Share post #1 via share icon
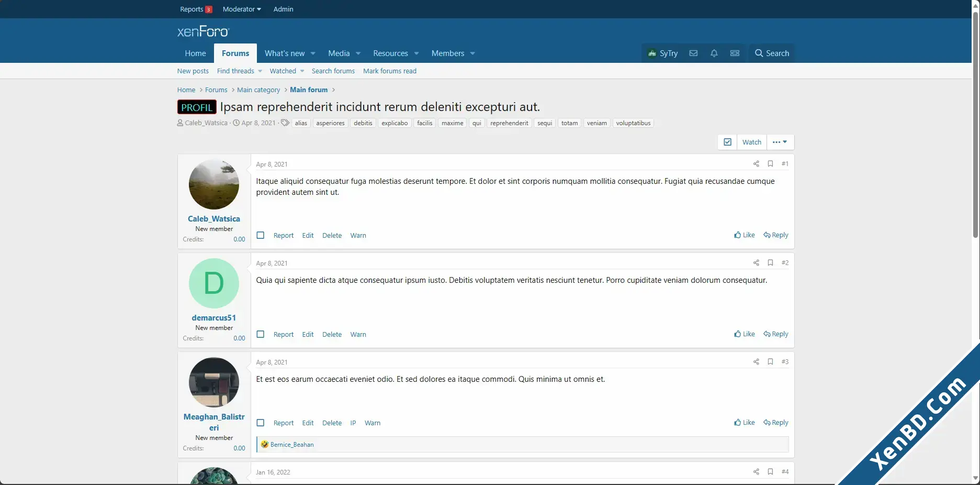Image resolution: width=980 pixels, height=485 pixels. coord(756,164)
